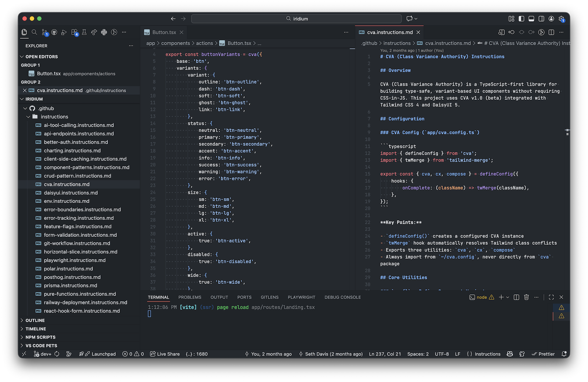588x382 pixels.
Task: Select the Testing flask icon in activity bar
Action: [x=84, y=32]
